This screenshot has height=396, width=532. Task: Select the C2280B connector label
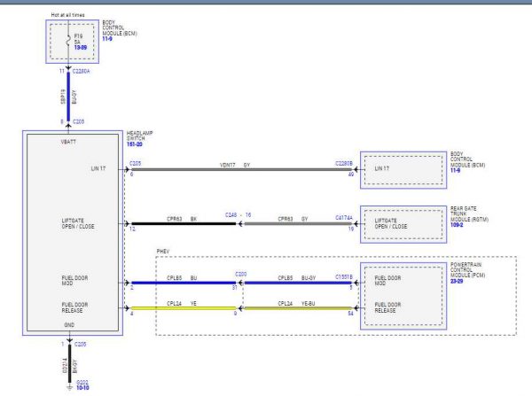click(344, 163)
